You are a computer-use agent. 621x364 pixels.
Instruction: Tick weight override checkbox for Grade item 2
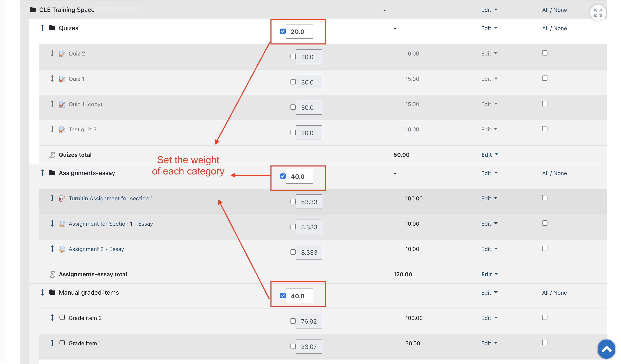tap(293, 321)
